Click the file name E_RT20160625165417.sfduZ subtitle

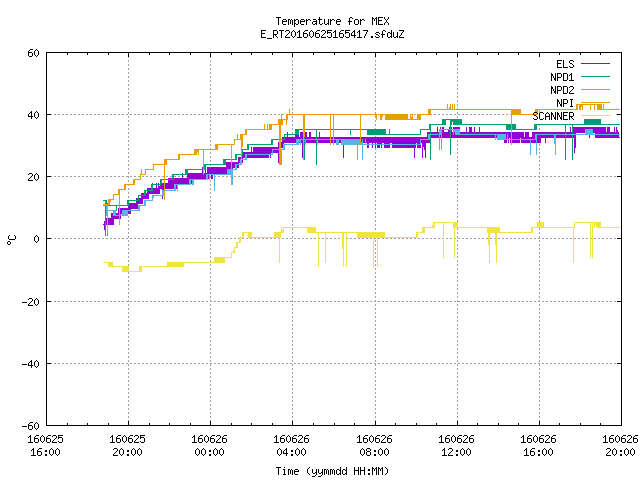pos(332,34)
